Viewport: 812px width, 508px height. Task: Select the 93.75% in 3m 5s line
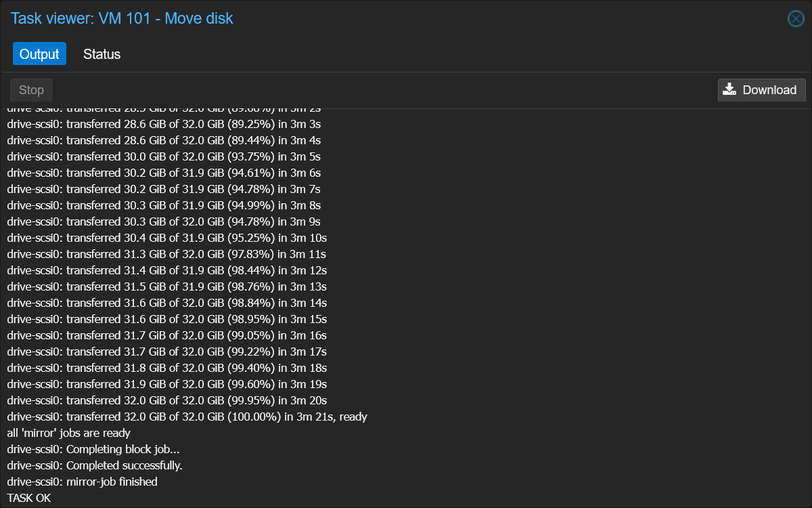[164, 156]
